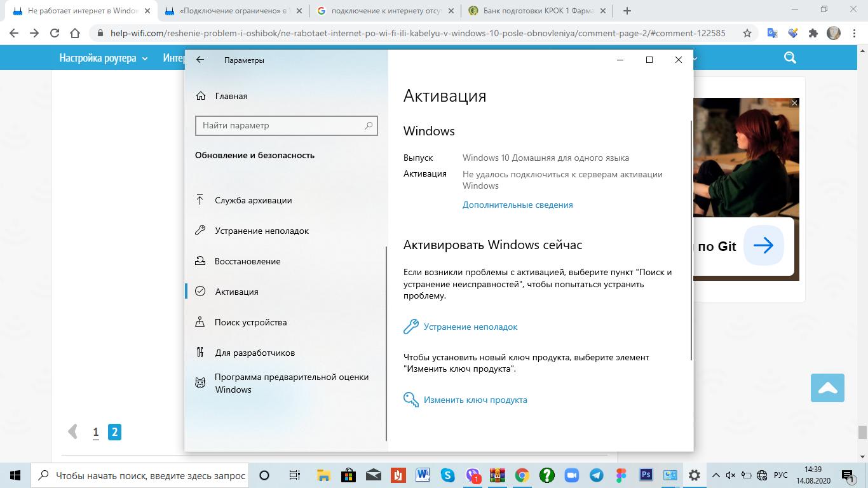Switch the РУС input language indicator
Viewport: 868px width, 488px height.
[x=781, y=475]
